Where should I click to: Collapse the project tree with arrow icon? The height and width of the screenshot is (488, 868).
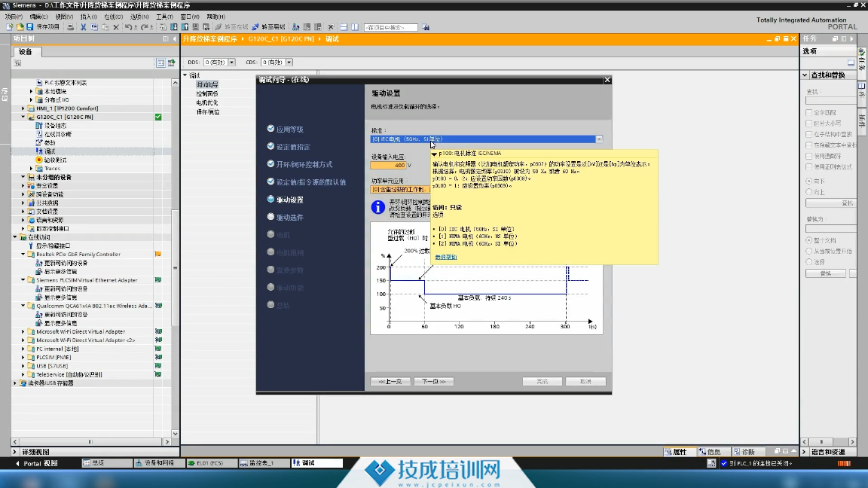click(175, 38)
